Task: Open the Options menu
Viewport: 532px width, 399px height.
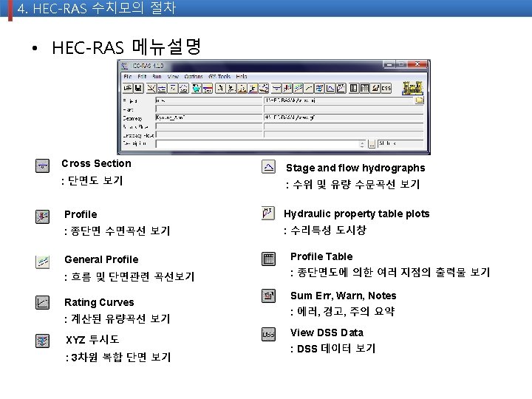Action: [194, 77]
